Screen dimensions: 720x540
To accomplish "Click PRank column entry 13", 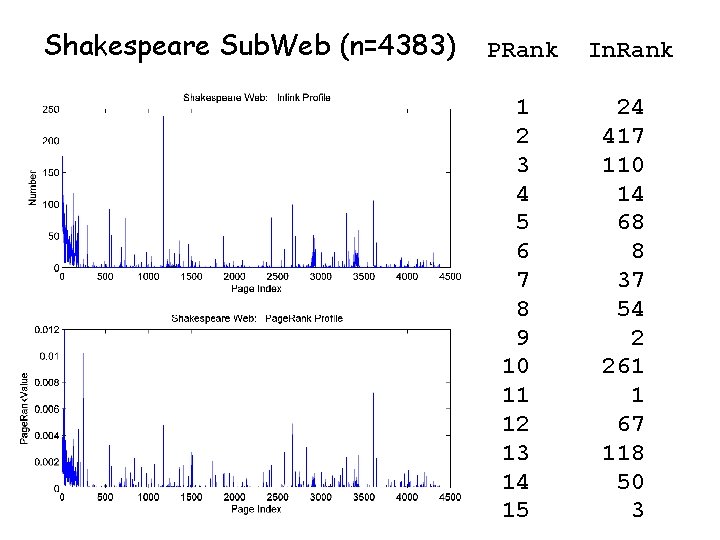I will pos(516,453).
